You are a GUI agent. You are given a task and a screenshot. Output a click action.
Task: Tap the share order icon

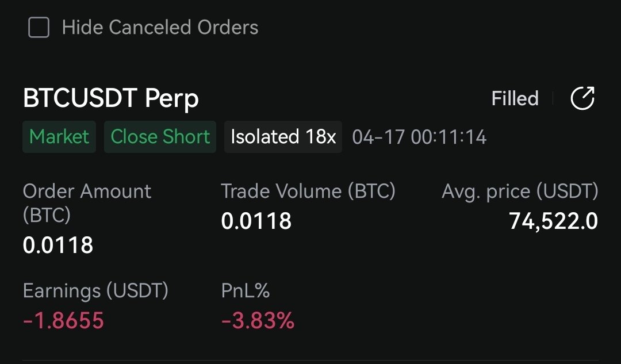(582, 98)
